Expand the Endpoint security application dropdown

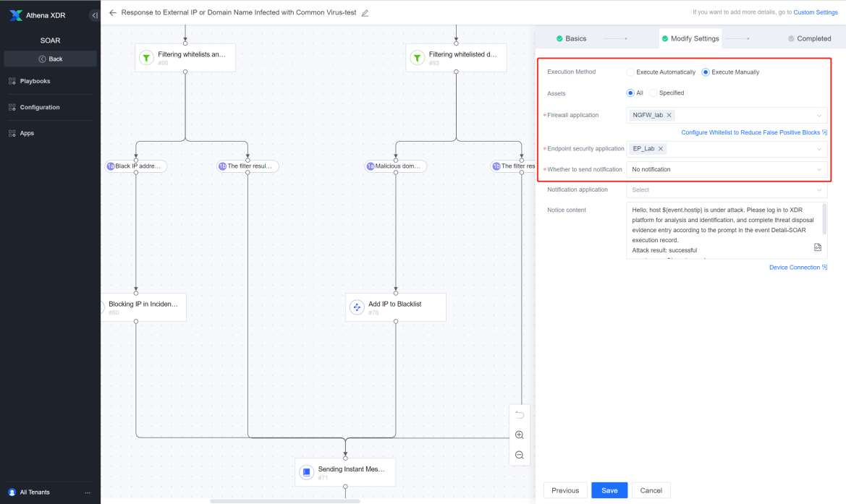(x=819, y=149)
